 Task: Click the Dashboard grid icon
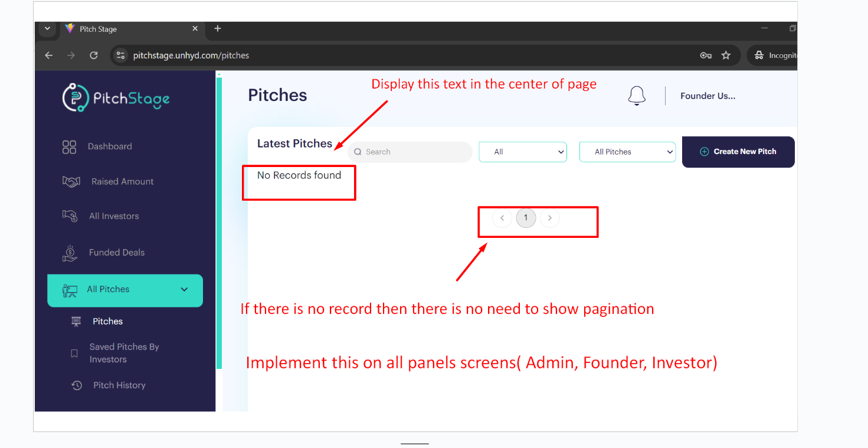[x=69, y=147]
